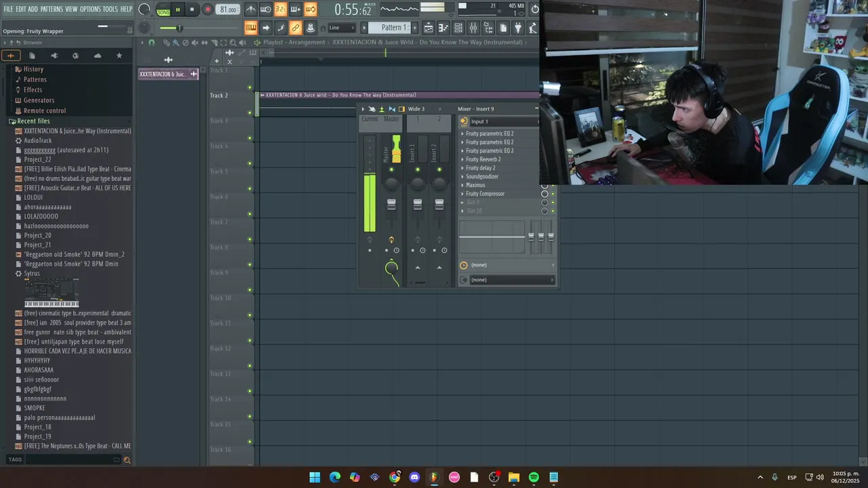Image resolution: width=868 pixels, height=488 pixels.
Task: Open the FILE menu
Action: 8,9
